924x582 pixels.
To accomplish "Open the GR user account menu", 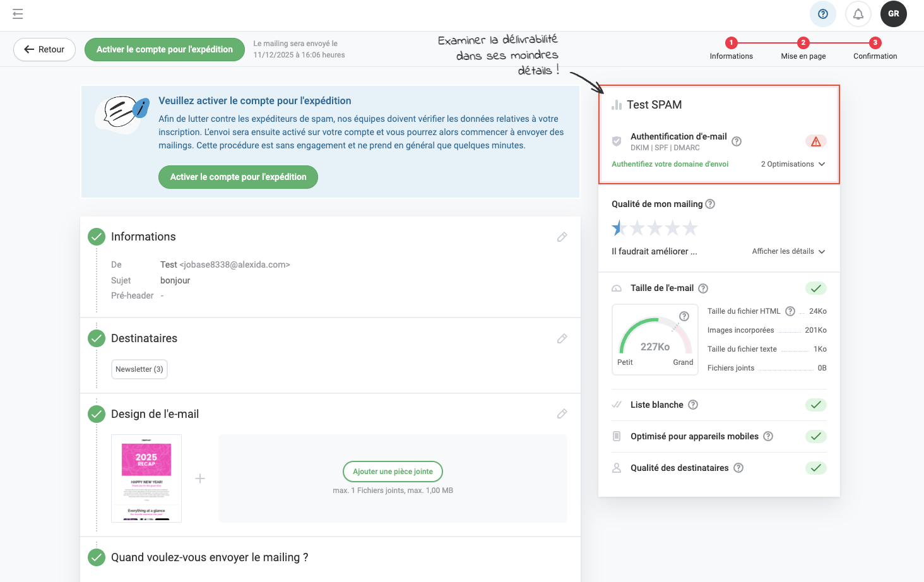I will coord(893,14).
